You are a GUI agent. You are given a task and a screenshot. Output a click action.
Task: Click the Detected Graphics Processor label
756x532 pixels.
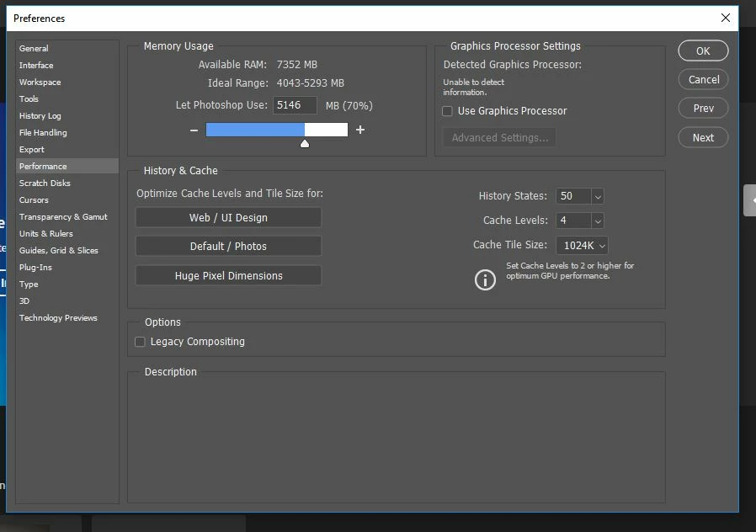pos(513,65)
